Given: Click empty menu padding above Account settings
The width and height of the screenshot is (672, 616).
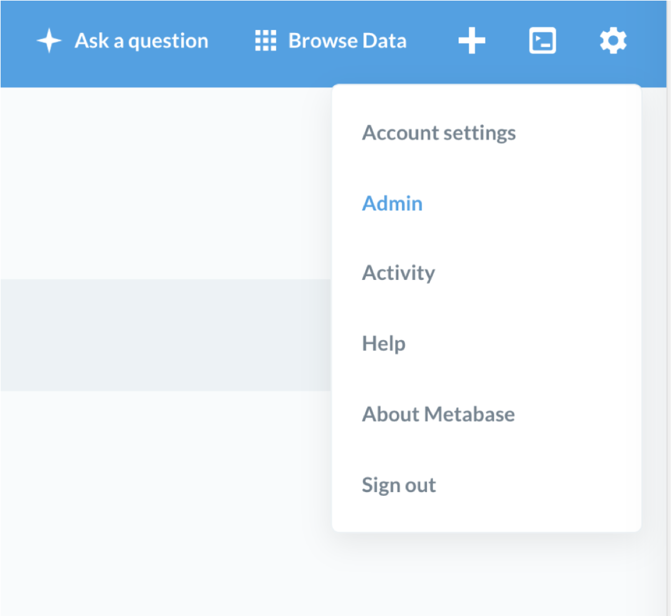Looking at the screenshot, I should [485, 98].
